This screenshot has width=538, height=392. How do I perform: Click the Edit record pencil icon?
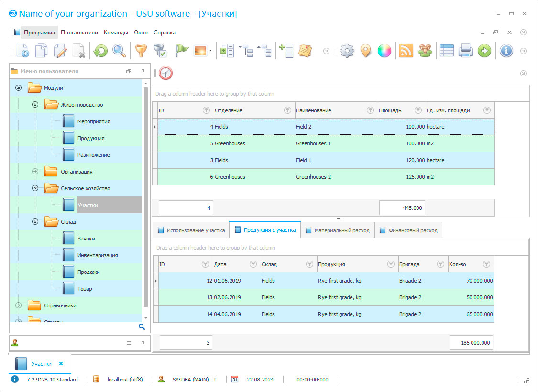(60, 51)
